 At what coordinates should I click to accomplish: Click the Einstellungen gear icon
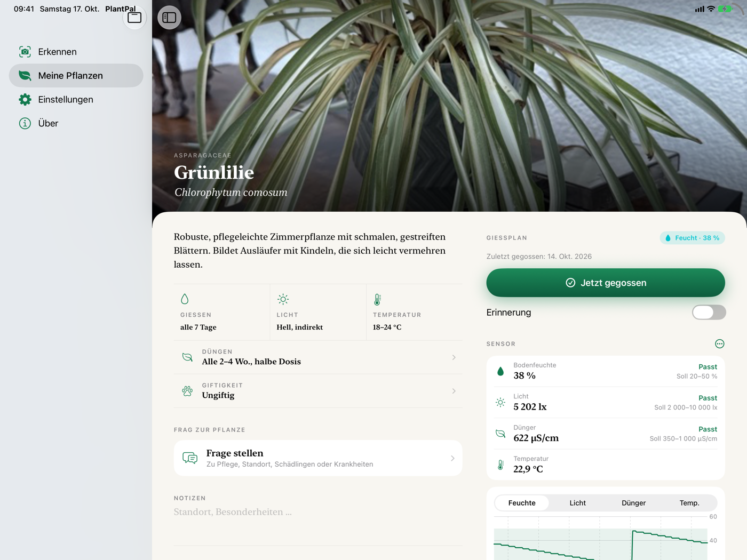coord(25,100)
